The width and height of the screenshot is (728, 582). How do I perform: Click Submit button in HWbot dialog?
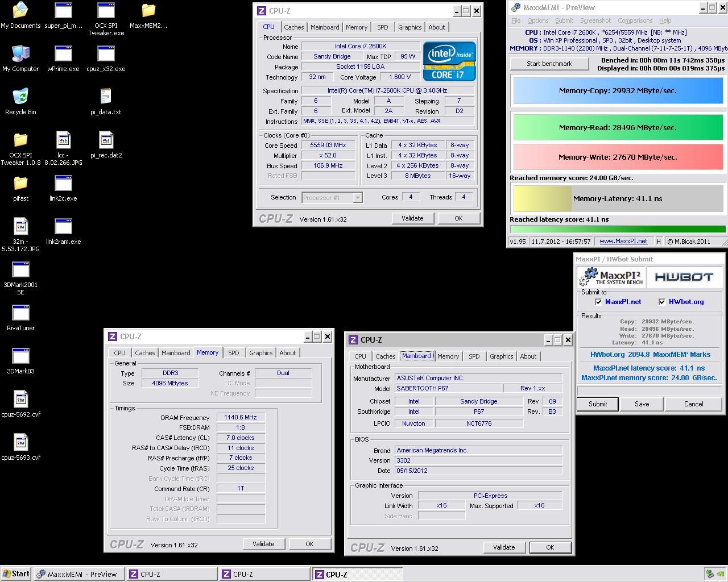[x=598, y=404]
